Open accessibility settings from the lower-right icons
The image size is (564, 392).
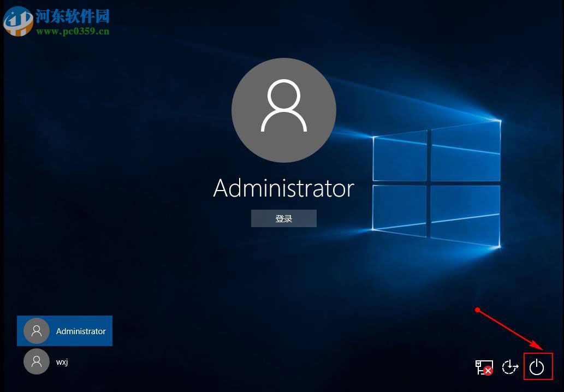tap(509, 367)
